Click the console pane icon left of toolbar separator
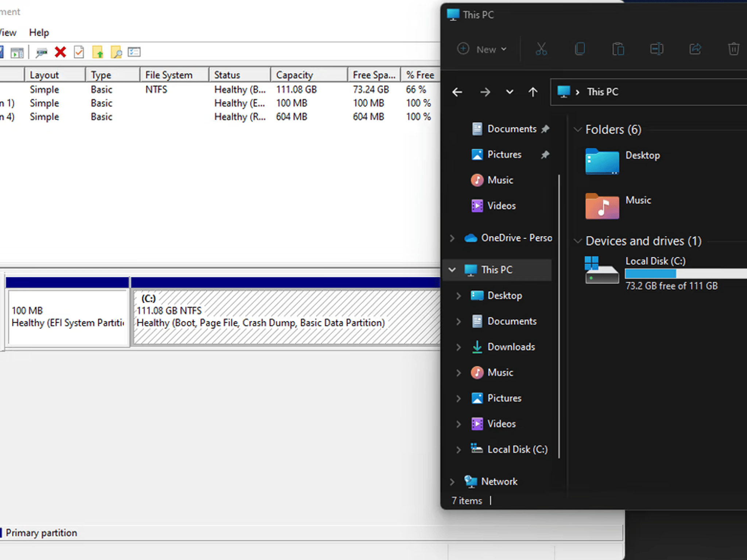Screen dimensions: 747x560 click(x=17, y=52)
